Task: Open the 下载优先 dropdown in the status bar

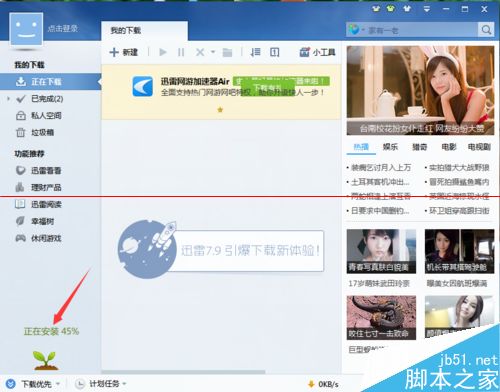Action: [x=33, y=384]
